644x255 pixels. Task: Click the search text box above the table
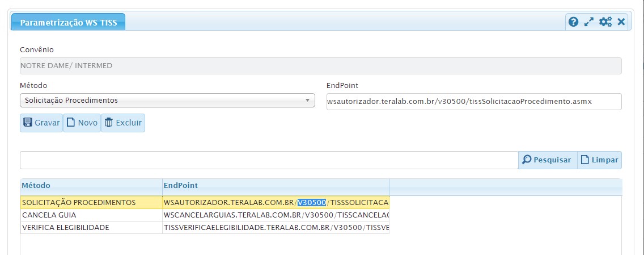269,160
